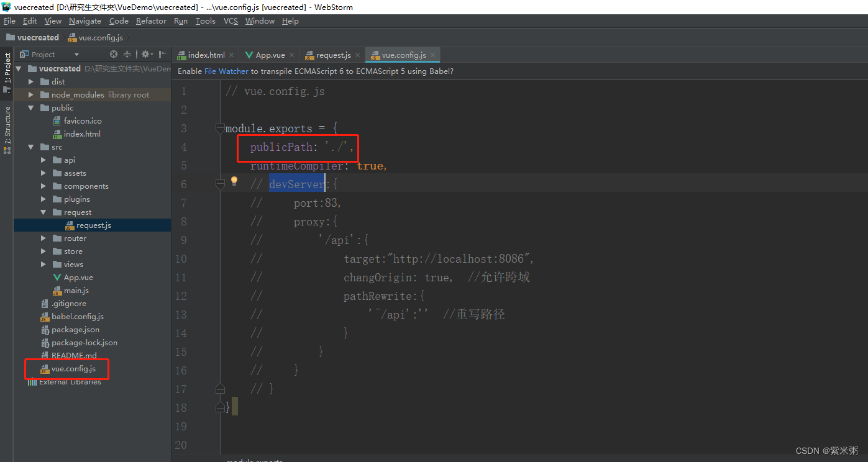Close the App.vue editor tab
Screen dimensions: 868x462
292,55
